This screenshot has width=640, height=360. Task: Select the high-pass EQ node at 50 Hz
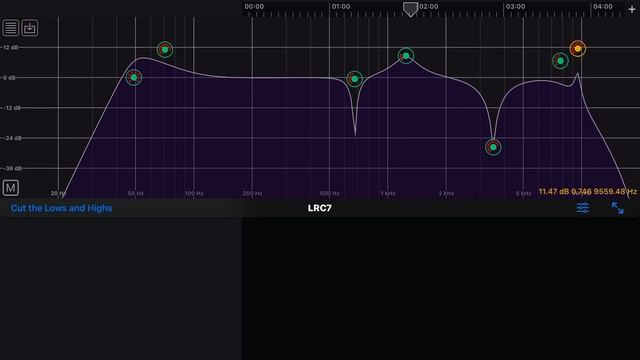(134, 77)
